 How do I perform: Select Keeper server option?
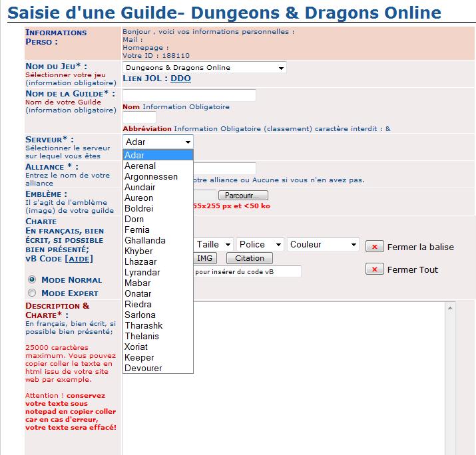pyautogui.click(x=158, y=357)
